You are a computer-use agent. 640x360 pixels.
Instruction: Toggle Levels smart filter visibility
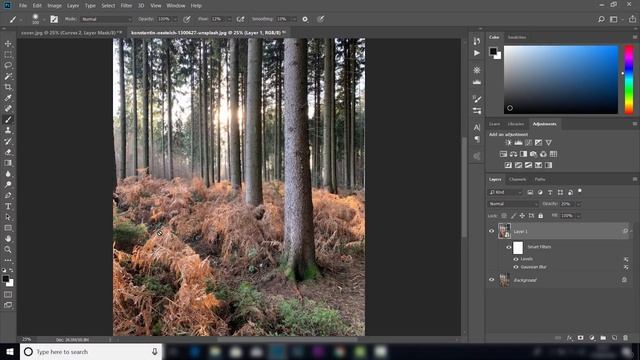pos(516,259)
